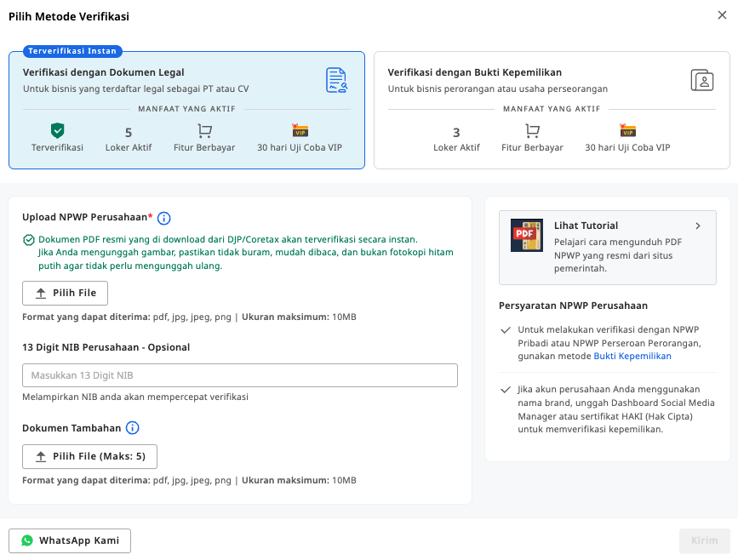Click the 'Terverifikasi' benefit label
Image resolution: width=738 pixels, height=560 pixels.
coord(57,148)
